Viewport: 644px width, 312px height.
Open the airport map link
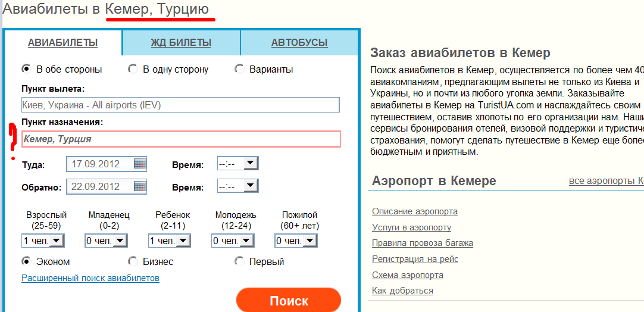(x=407, y=275)
